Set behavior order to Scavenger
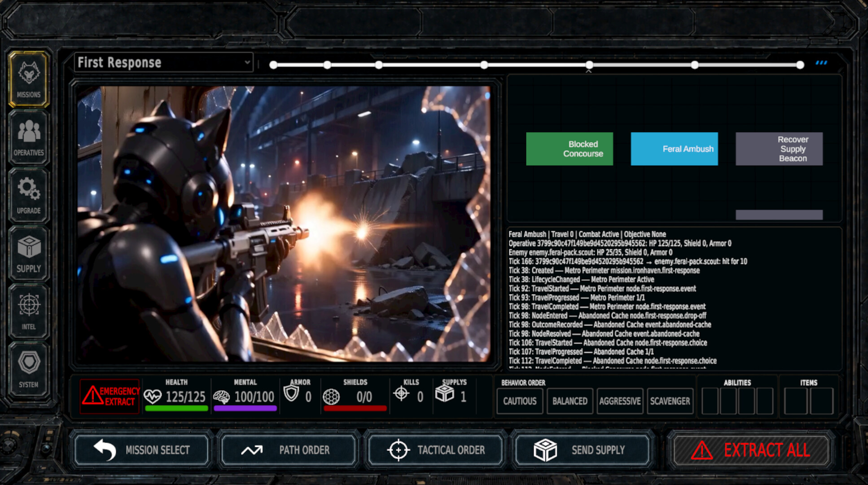This screenshot has height=485, width=868. pyautogui.click(x=670, y=401)
